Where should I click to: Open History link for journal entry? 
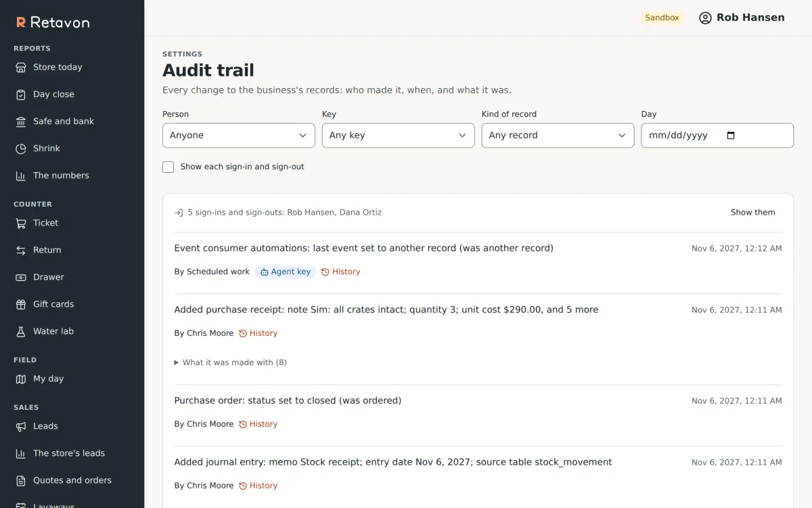tap(258, 486)
